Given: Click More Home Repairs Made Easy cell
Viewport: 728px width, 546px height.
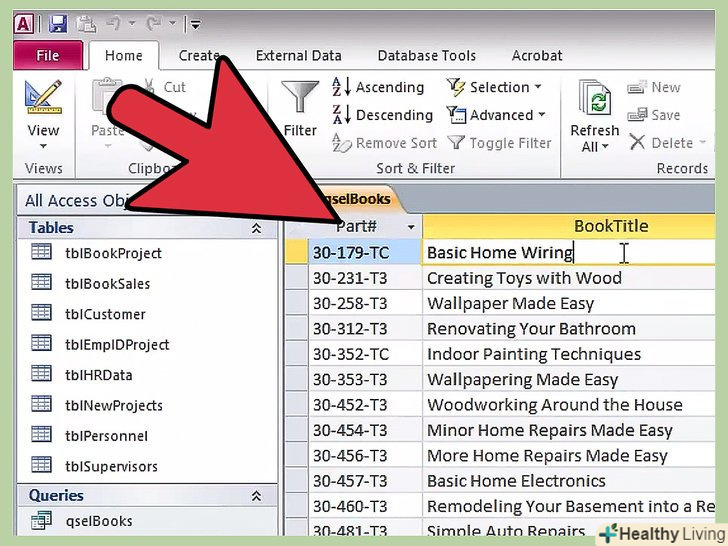Looking at the screenshot, I should (x=569, y=455).
